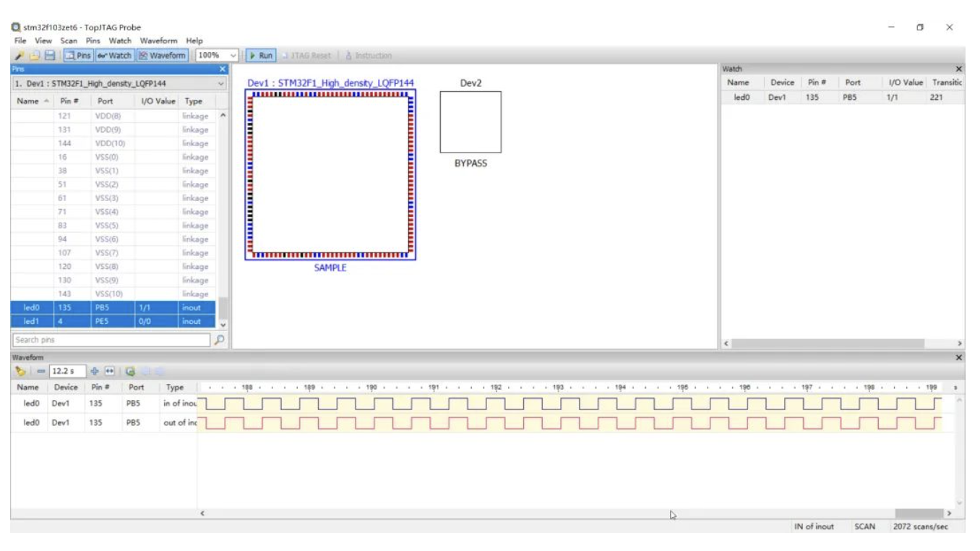The image size is (980, 551).
Task: Open the Scan menu
Action: pyautogui.click(x=69, y=40)
